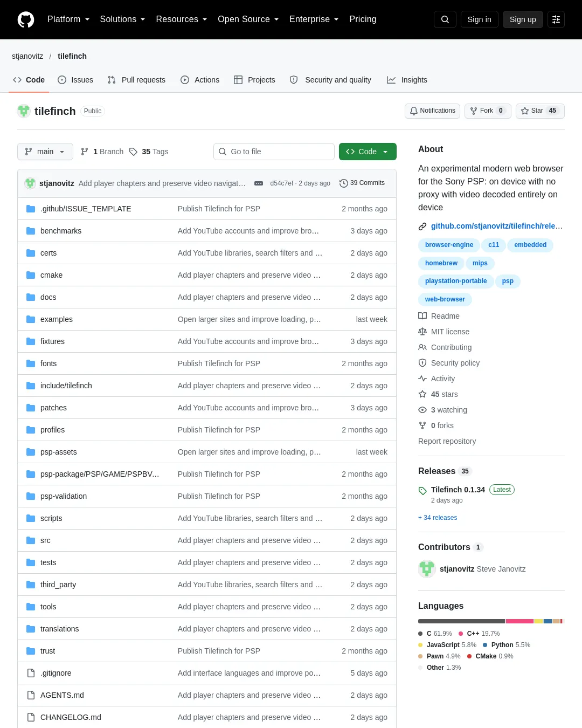The image size is (582, 728).
Task: Select the browser-engine topic tag
Action: pos(449,245)
